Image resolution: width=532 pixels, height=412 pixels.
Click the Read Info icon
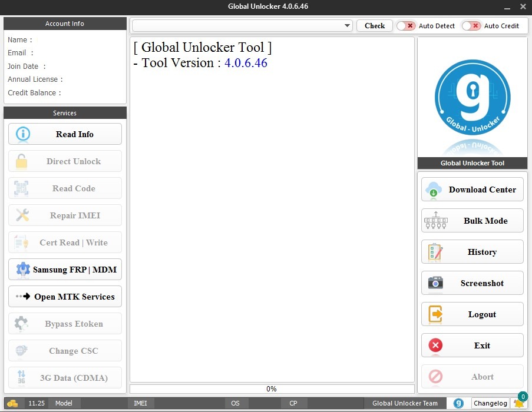tap(23, 134)
